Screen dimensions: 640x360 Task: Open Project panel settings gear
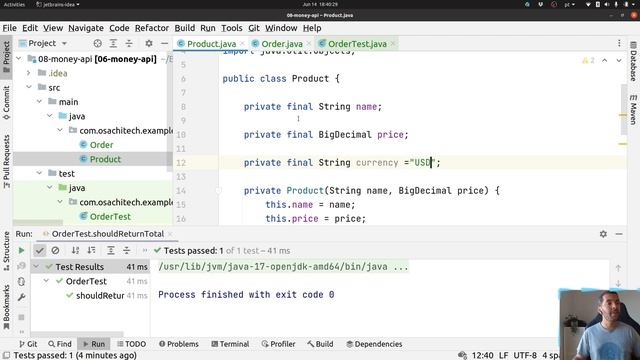149,43
